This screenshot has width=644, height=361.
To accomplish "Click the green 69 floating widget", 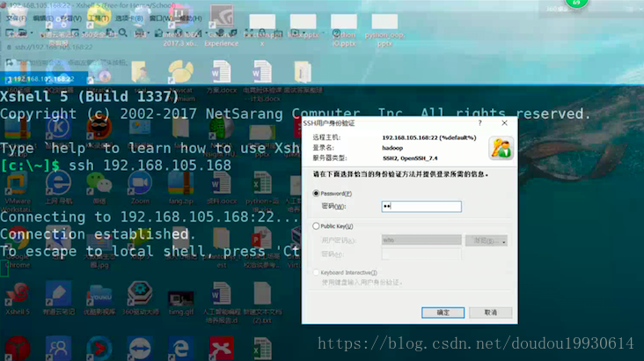I will click(x=576, y=4).
